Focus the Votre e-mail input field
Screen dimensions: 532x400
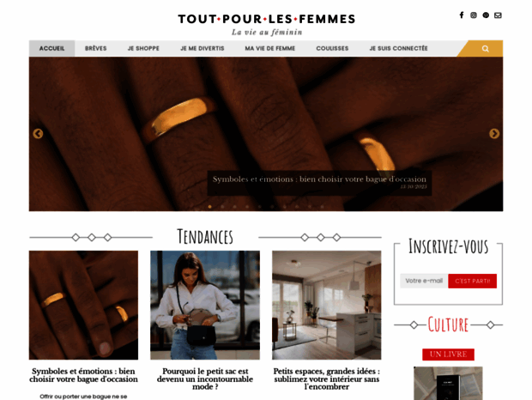[x=424, y=281]
